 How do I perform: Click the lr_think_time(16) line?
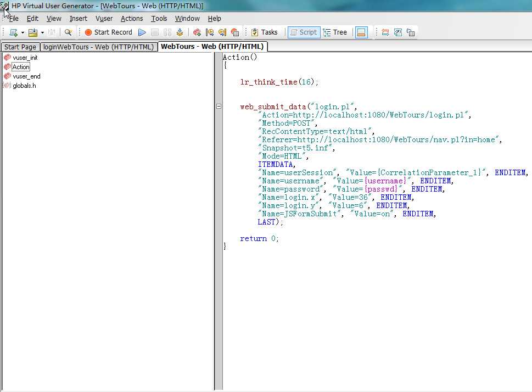point(279,82)
